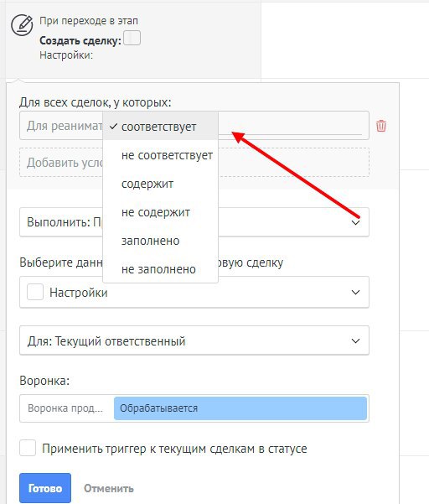Choose 'не соответствует' from the dropdown
Image resolution: width=429 pixels, height=504 pixels.
tap(161, 155)
